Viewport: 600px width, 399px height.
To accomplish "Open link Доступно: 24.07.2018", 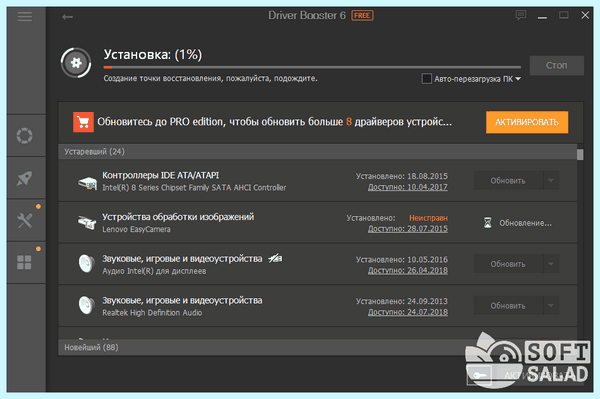I will tap(408, 312).
